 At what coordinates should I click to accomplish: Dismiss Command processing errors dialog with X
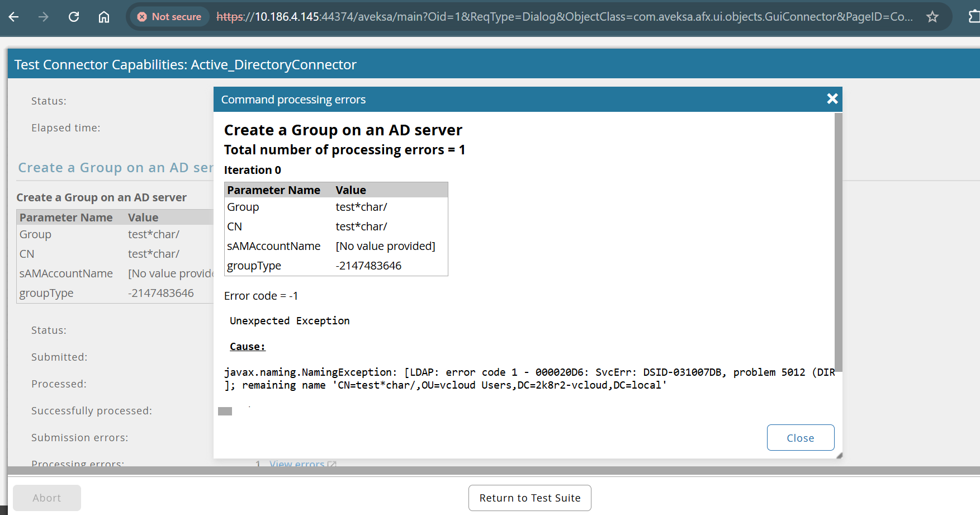click(832, 99)
